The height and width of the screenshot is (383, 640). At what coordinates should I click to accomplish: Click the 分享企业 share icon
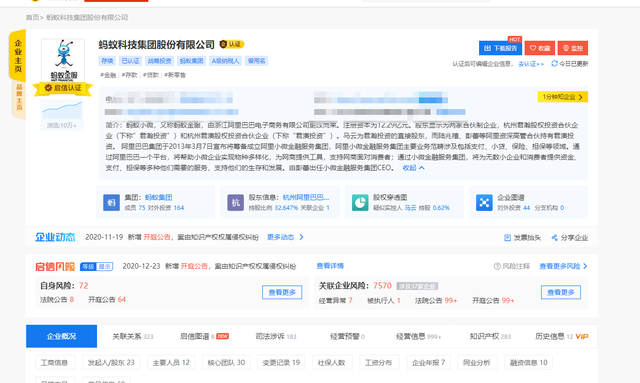point(554,238)
